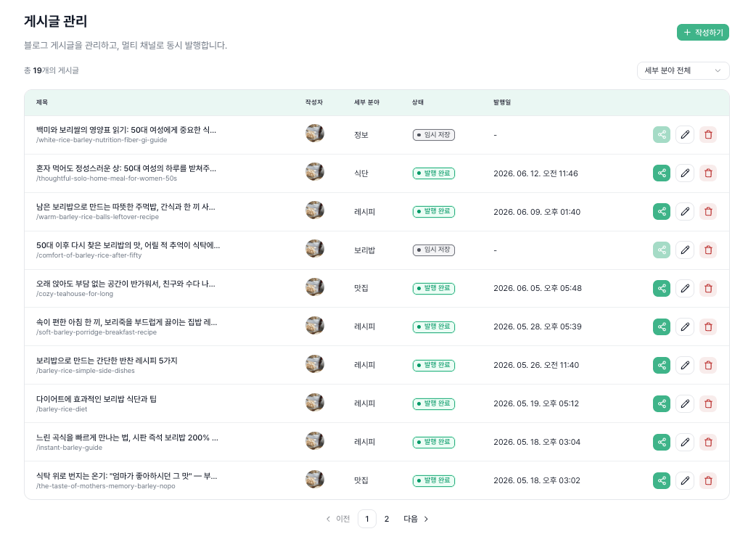Viewport: 756px width, 542px height.
Task: Click author avatar in the barley-rice-diet row
Action: (315, 402)
